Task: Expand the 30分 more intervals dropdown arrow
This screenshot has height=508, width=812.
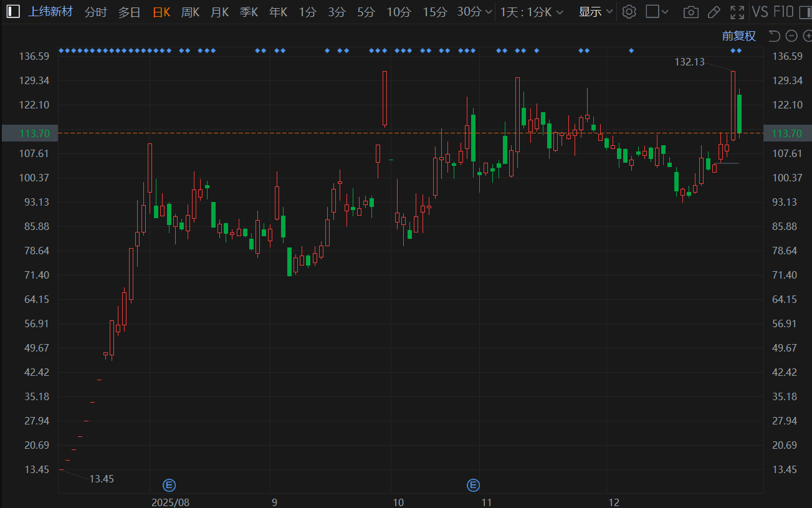Action: coord(488,12)
